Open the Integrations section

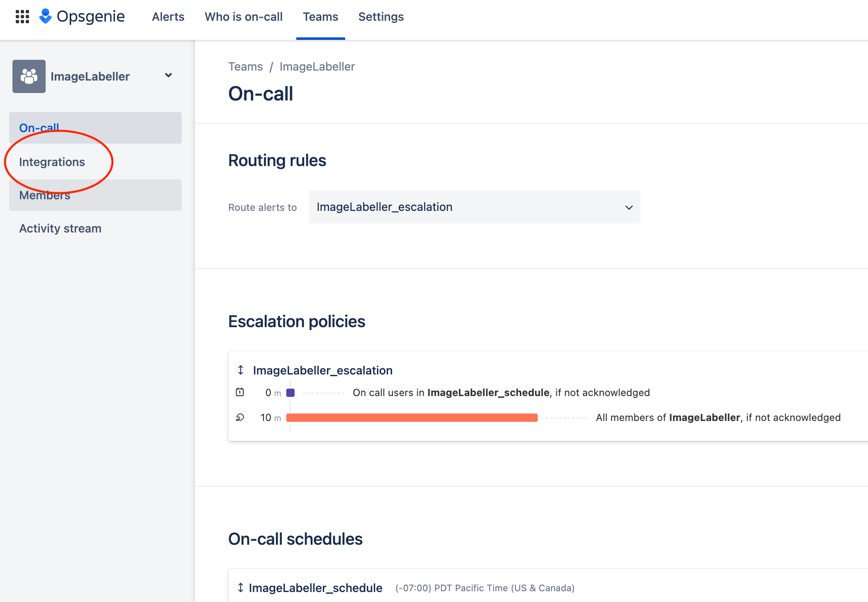pos(53,161)
